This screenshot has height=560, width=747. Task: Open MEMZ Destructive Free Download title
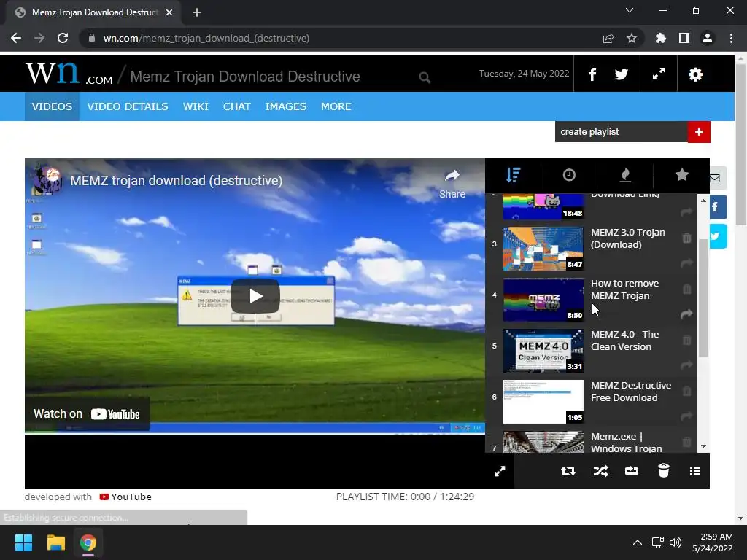tap(631, 392)
